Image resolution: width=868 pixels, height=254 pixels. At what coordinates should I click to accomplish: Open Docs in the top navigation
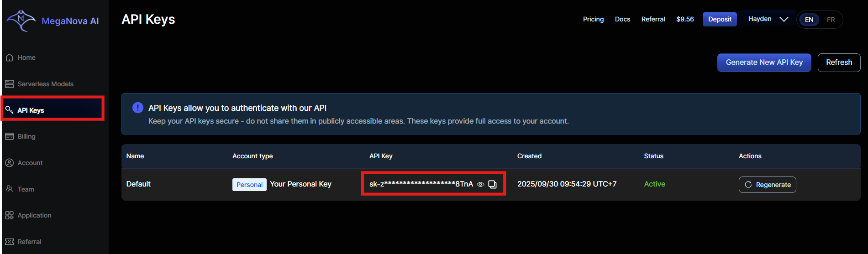622,19
